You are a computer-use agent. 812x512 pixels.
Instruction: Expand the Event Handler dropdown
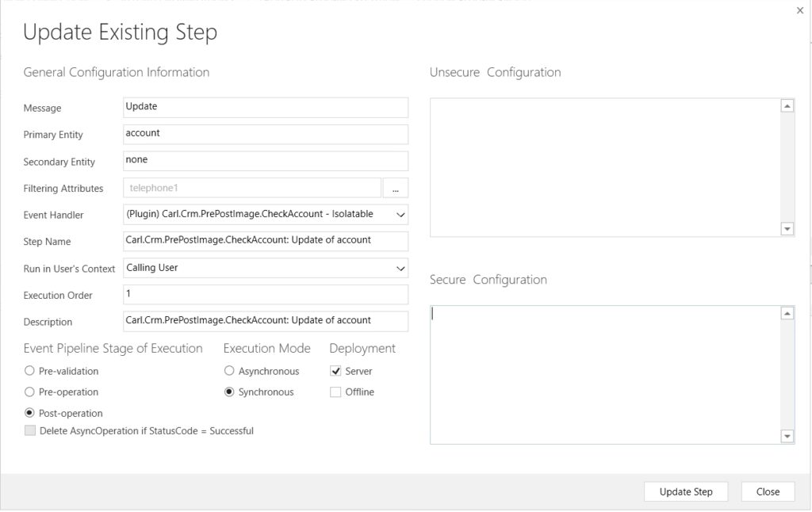tap(400, 215)
